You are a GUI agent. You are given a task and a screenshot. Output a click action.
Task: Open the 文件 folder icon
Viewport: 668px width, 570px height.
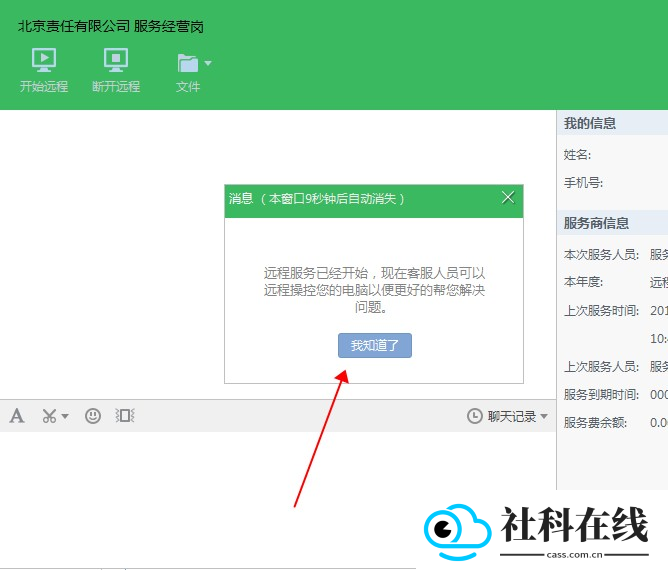click(x=187, y=63)
